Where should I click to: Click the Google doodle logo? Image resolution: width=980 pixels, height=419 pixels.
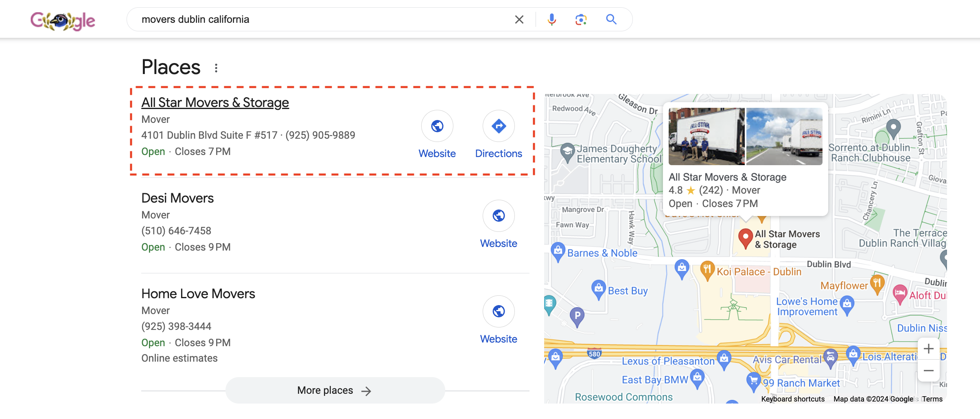(63, 20)
